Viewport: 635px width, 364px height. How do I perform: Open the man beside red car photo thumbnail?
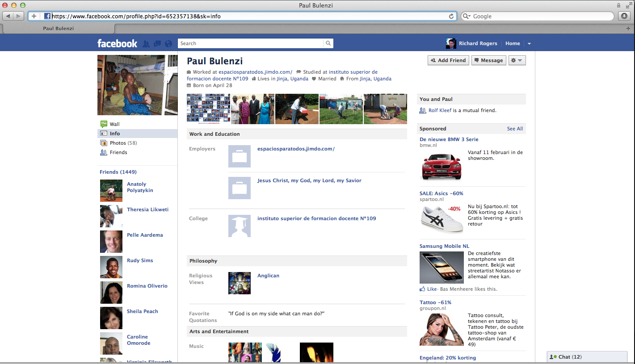coord(297,109)
